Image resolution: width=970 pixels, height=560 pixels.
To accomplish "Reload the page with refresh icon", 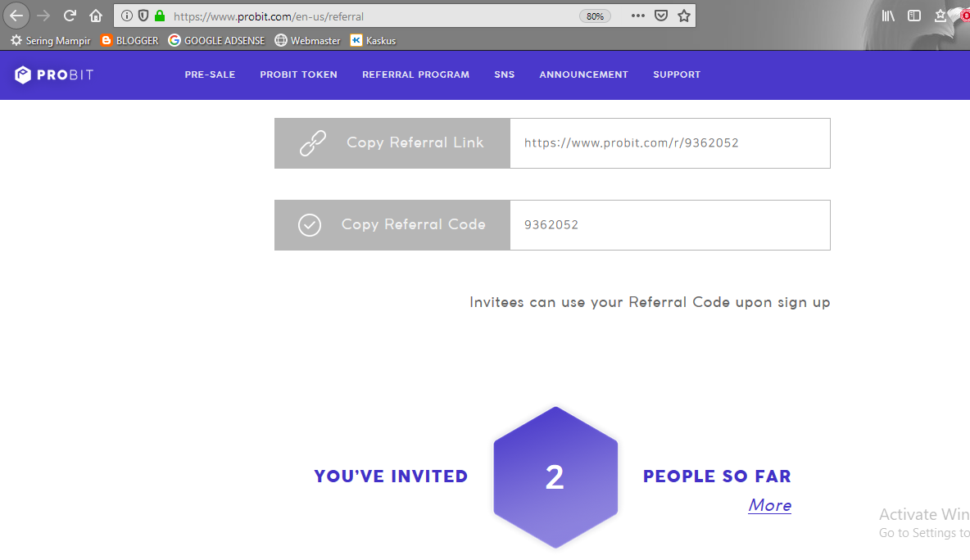I will tap(70, 16).
